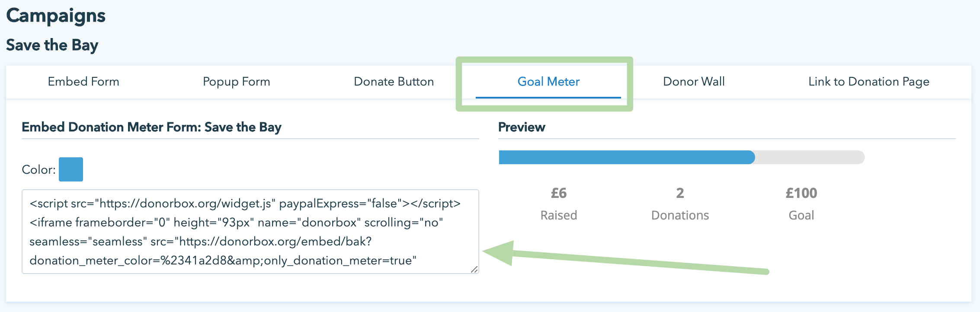Click inside the embed code text area
Image resolution: width=980 pixels, height=312 pixels.
click(250, 232)
